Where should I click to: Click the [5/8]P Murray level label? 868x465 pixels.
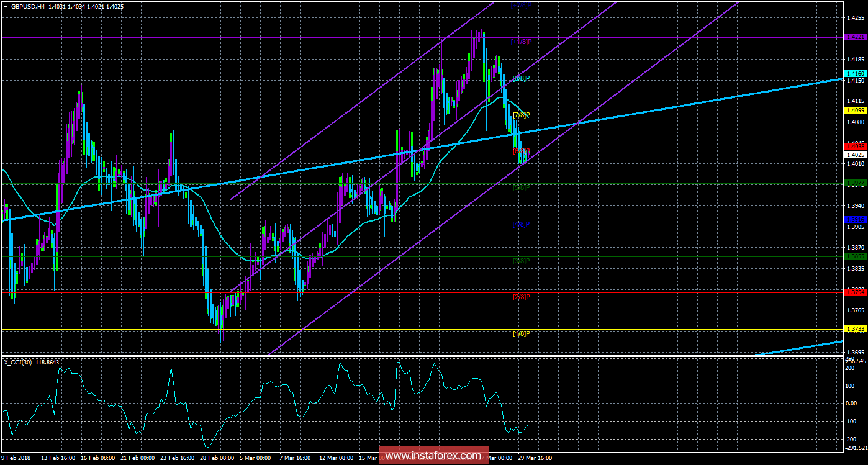tap(520, 187)
